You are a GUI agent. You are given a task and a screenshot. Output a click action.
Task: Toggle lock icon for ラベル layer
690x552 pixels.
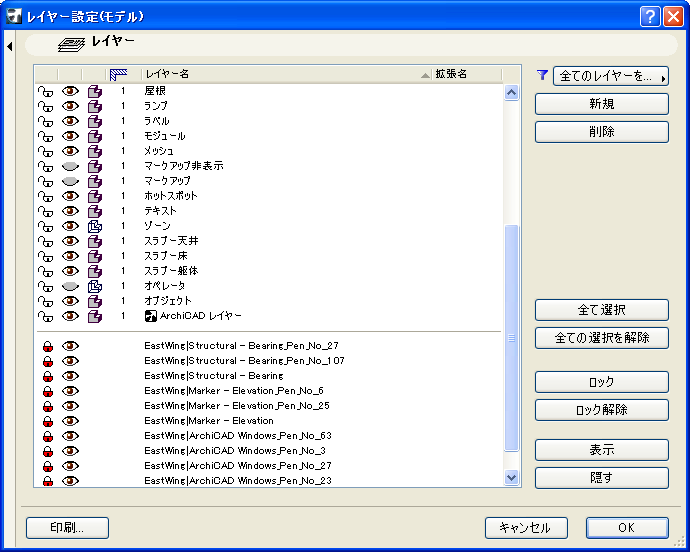pyautogui.click(x=45, y=121)
